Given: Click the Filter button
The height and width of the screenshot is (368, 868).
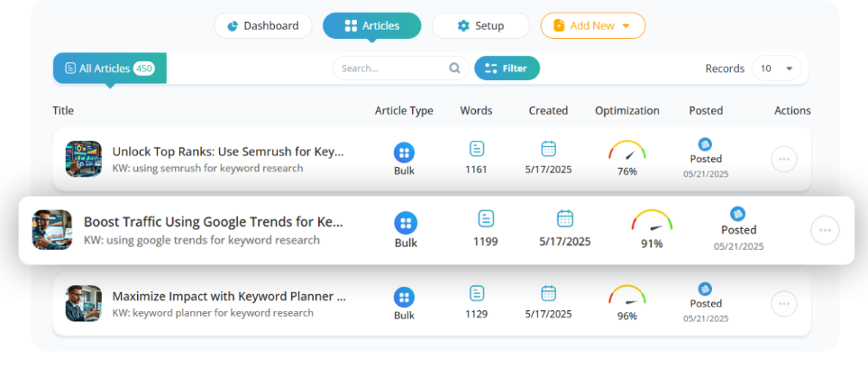Looking at the screenshot, I should click(507, 69).
